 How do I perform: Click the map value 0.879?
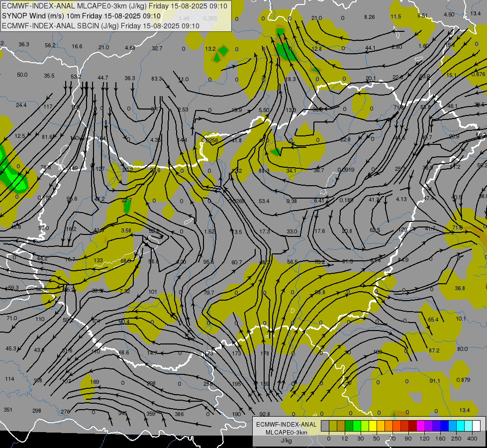(x=464, y=380)
